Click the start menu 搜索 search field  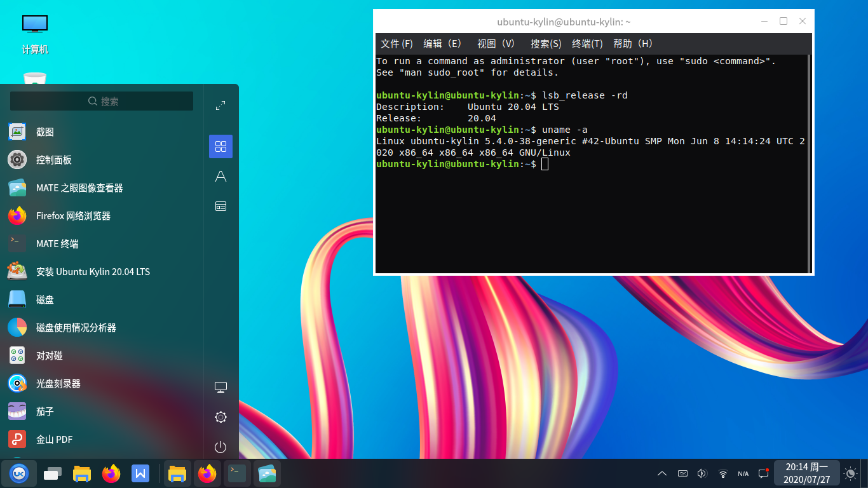tap(102, 101)
